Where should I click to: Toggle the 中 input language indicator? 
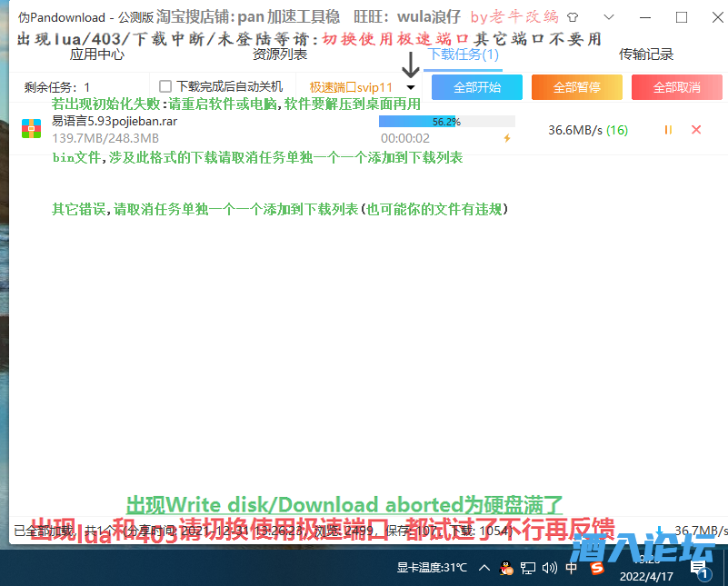(x=573, y=567)
